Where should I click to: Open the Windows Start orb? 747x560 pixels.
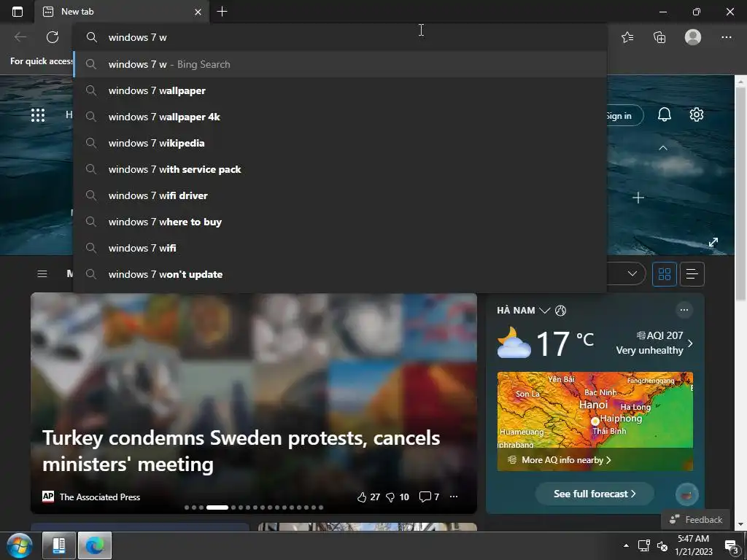tap(20, 545)
